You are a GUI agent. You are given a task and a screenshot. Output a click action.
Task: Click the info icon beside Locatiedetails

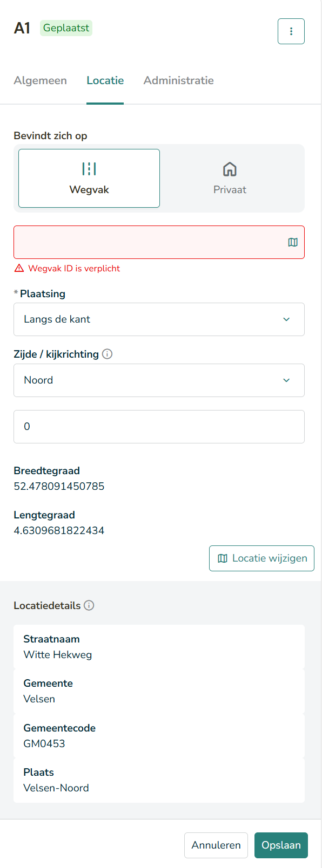coord(89,605)
